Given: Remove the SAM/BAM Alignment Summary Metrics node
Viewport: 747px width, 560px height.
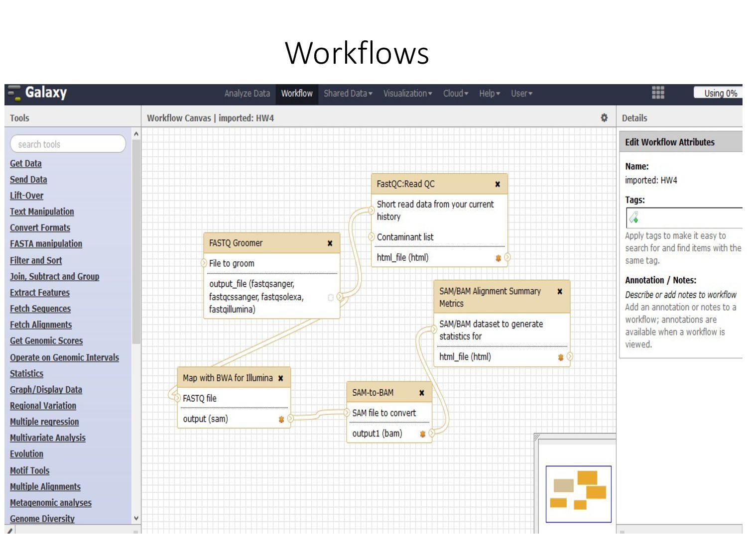Looking at the screenshot, I should click(560, 292).
